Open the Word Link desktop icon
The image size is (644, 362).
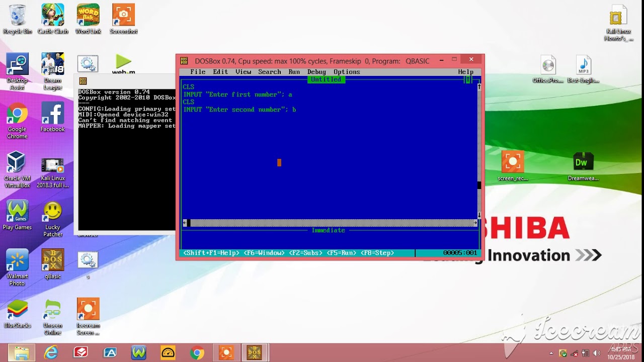(x=88, y=20)
